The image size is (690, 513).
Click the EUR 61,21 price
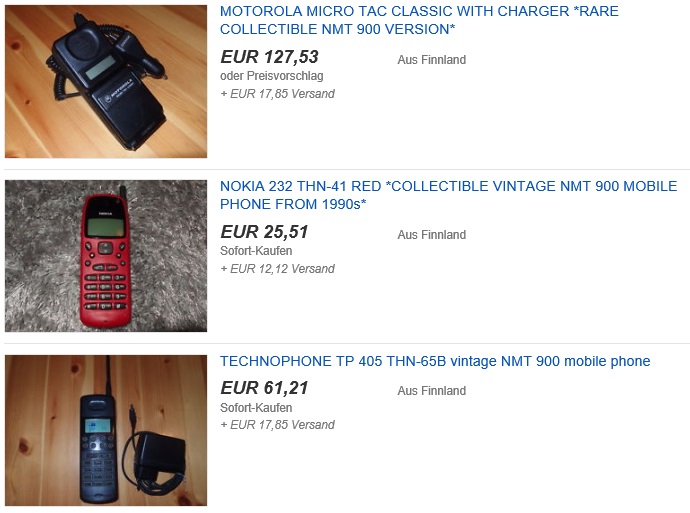[264, 388]
